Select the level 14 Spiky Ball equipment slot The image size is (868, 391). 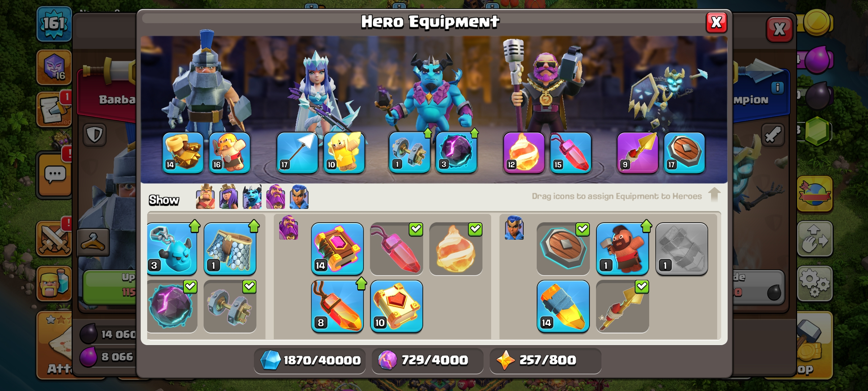pos(183,152)
